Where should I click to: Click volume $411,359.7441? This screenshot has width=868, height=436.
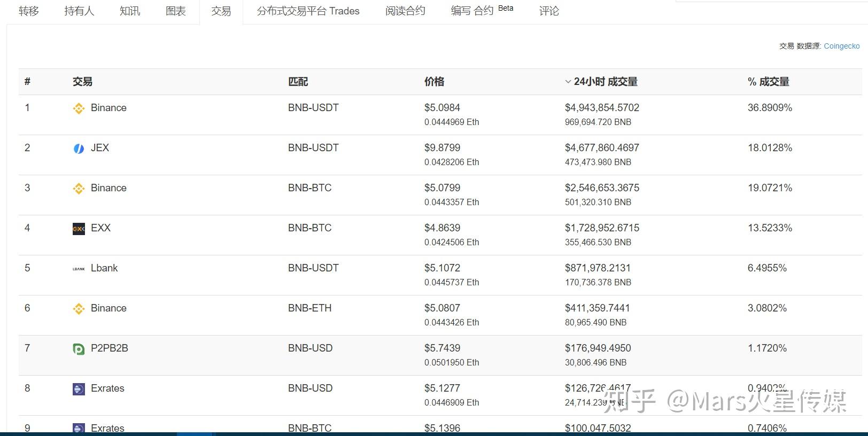[x=598, y=308]
